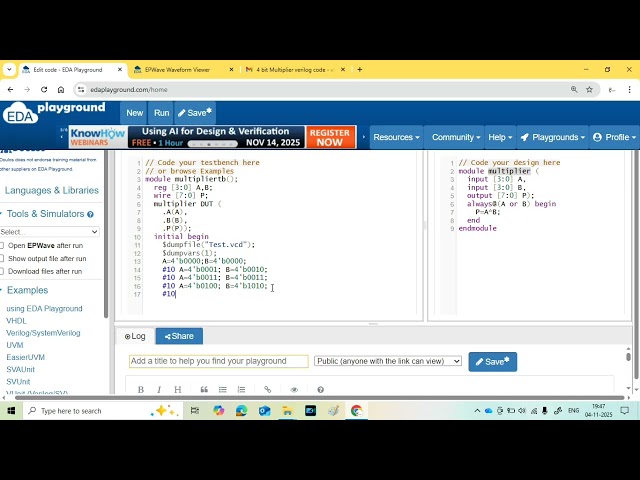Open Profile menu

pyautogui.click(x=614, y=137)
